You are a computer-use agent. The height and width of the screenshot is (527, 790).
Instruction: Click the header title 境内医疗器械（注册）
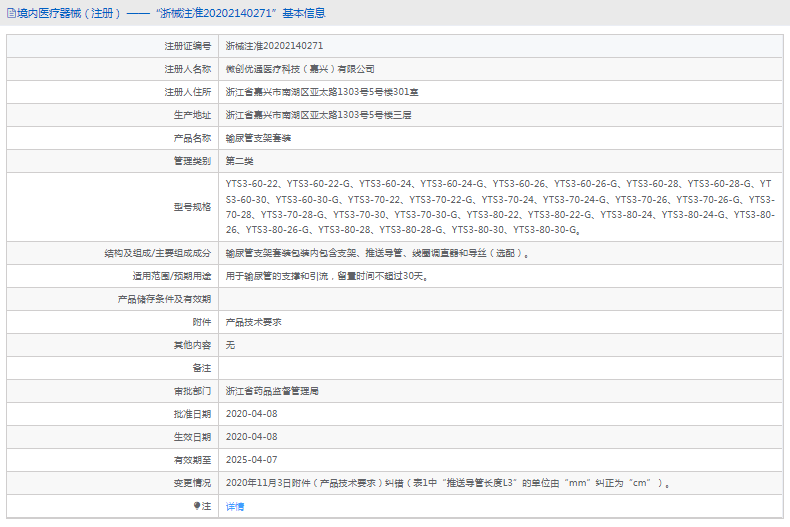click(x=69, y=13)
